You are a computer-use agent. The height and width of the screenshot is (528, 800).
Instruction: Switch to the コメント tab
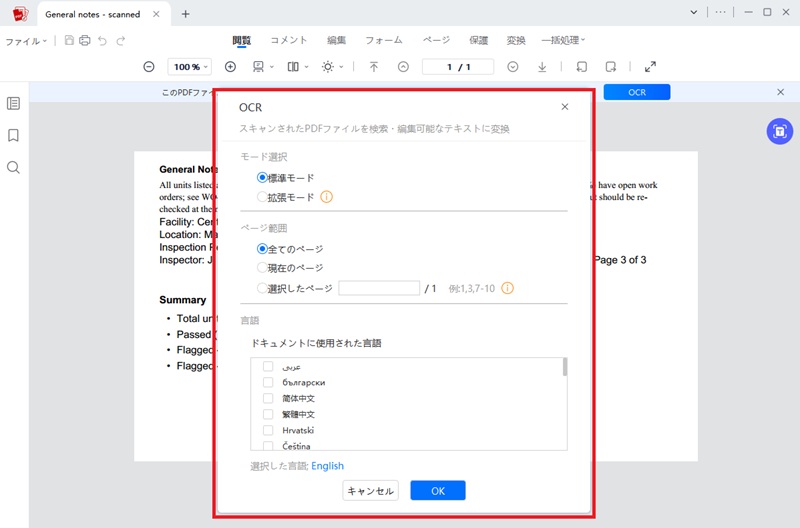pyautogui.click(x=289, y=40)
